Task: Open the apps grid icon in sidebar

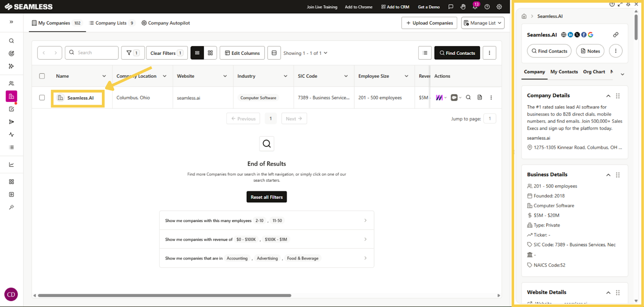Action: coord(11,182)
